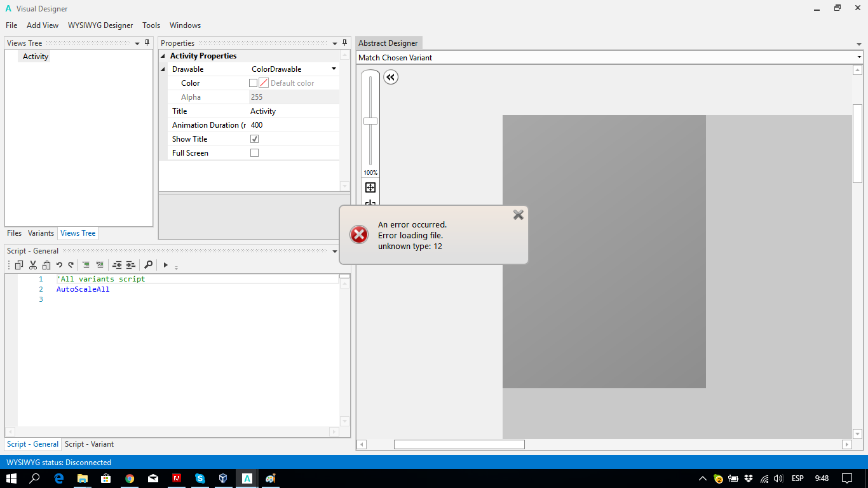Viewport: 868px width, 488px height.
Task: Open the Windows menu
Action: point(185,25)
